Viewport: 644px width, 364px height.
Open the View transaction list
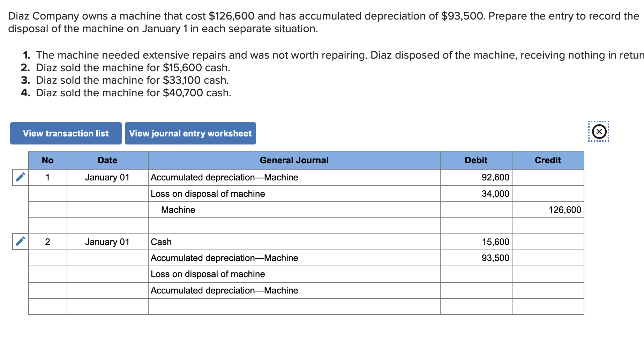[66, 133]
